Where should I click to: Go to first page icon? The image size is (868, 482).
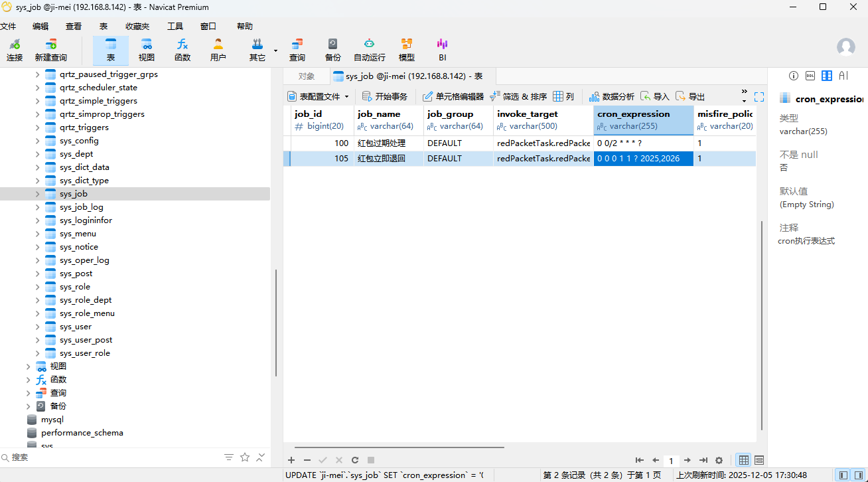(640, 460)
